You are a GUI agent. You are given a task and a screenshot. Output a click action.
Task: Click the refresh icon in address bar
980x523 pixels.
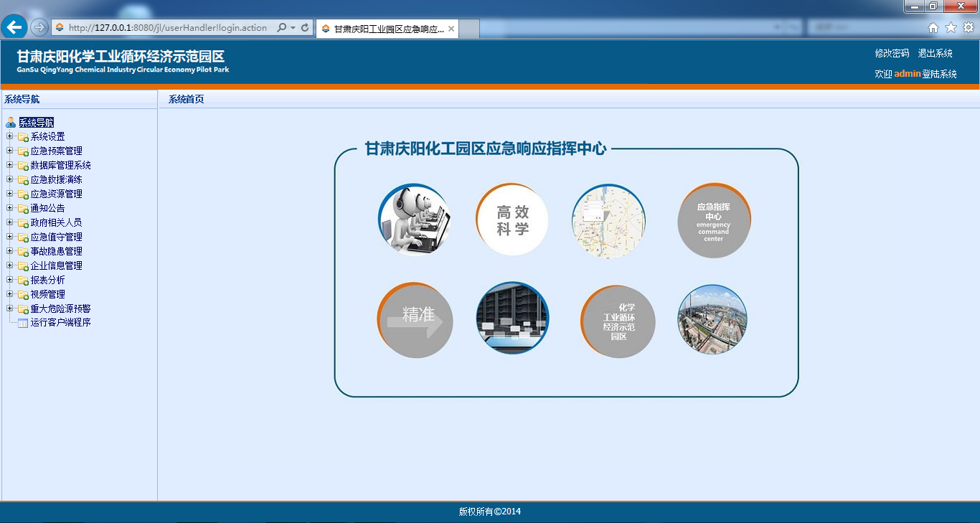point(305,27)
